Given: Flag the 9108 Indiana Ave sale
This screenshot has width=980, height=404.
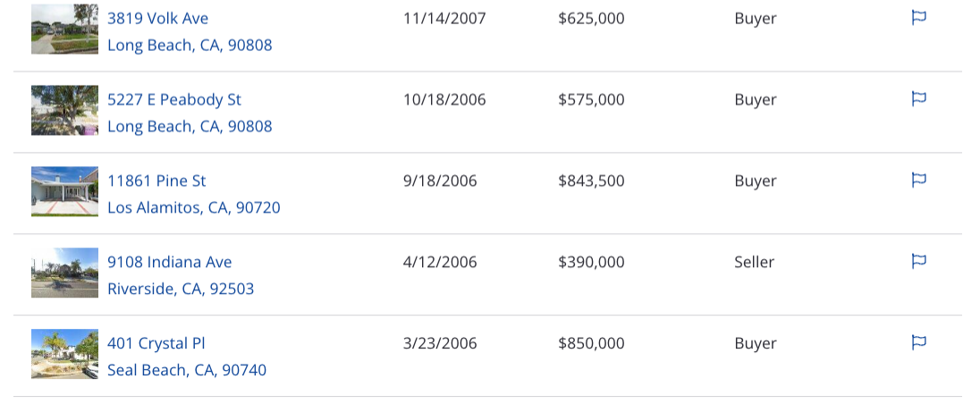Looking at the screenshot, I should click(x=918, y=261).
